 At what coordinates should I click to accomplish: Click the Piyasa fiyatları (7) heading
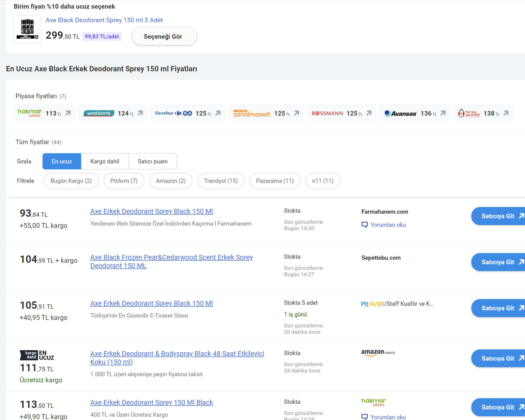(41, 96)
